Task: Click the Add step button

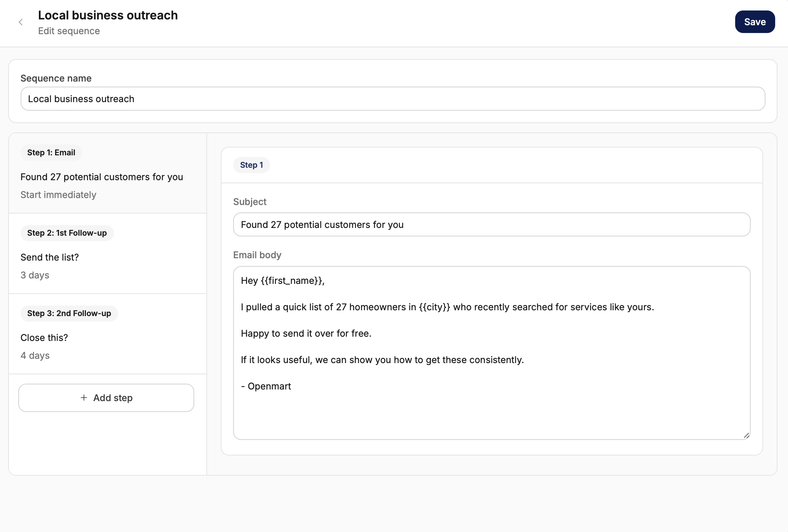Action: (x=106, y=398)
